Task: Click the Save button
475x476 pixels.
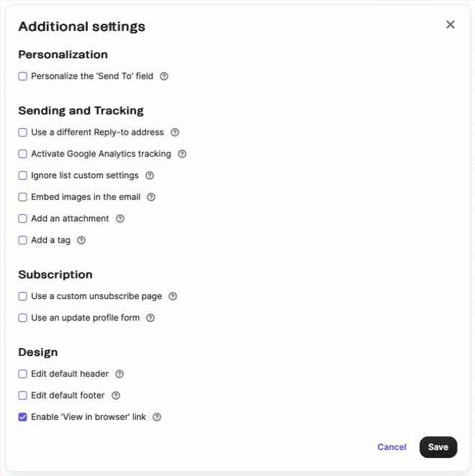Action: pyautogui.click(x=438, y=447)
